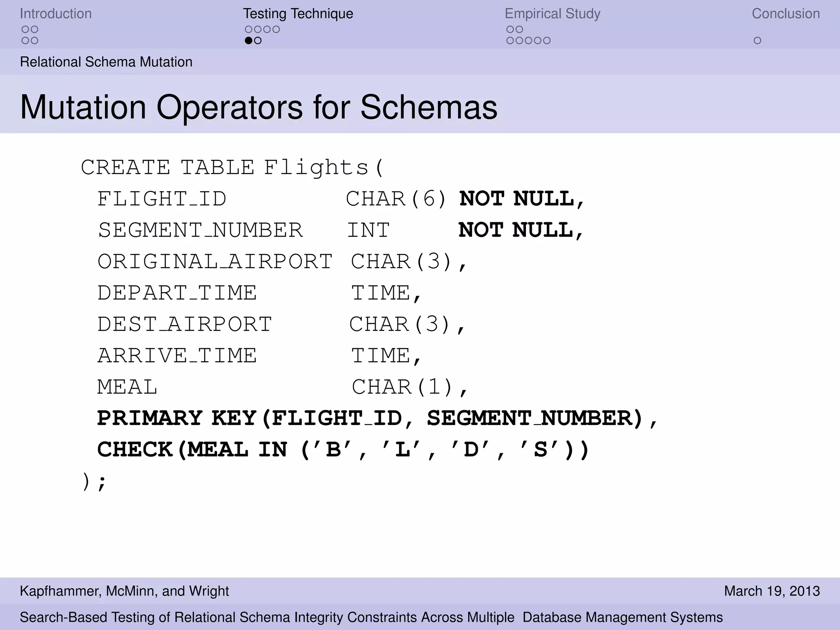
Task: Select first dot in Testing Technique's top row
Action: coord(248,30)
